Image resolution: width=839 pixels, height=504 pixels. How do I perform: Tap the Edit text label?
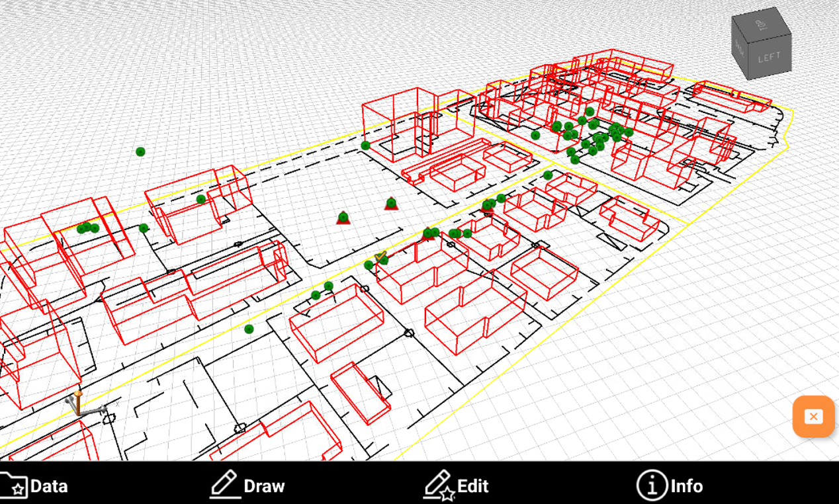(472, 486)
